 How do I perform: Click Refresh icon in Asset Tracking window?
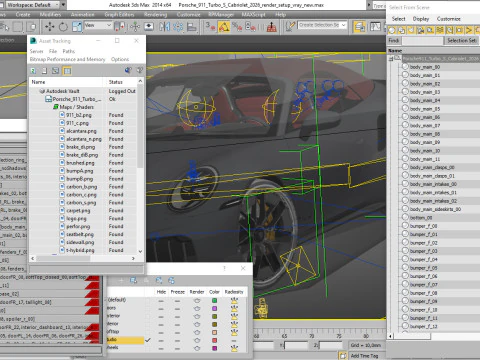pyautogui.click(x=33, y=71)
